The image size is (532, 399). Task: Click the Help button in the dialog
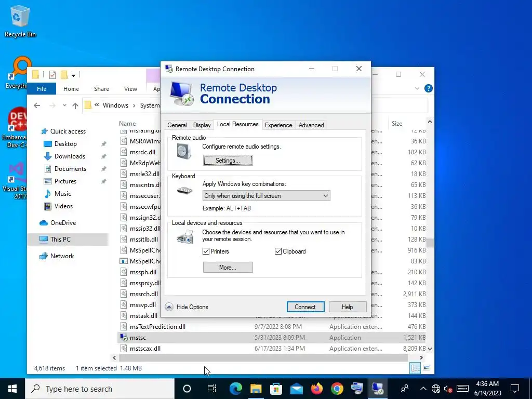348,307
